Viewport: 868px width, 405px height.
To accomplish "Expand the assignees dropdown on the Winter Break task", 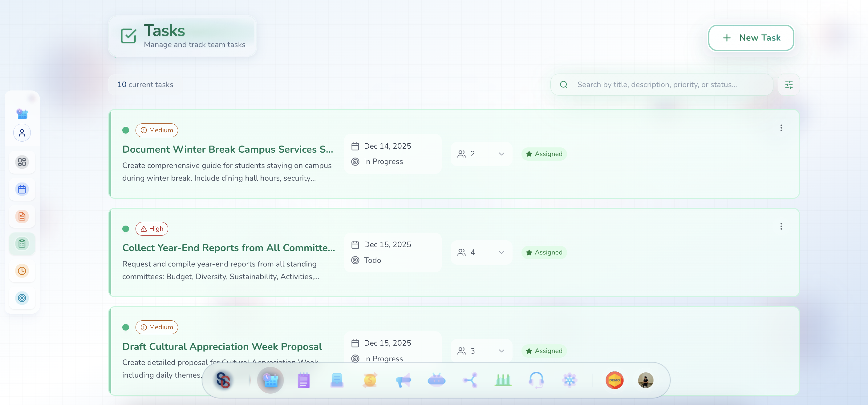I will (501, 154).
